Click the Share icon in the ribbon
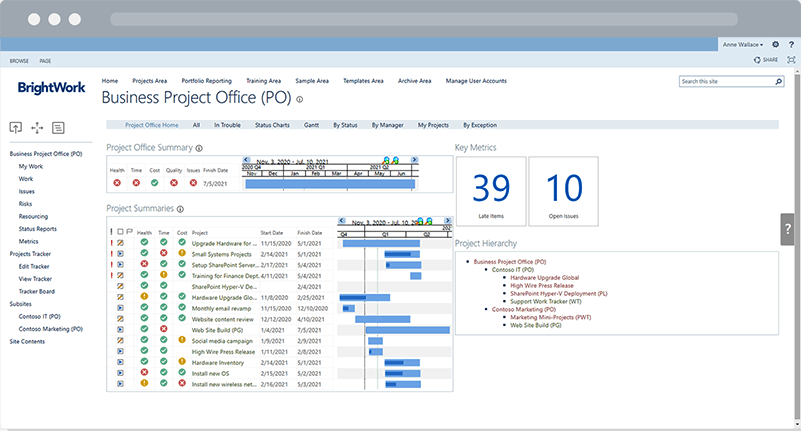 pos(767,60)
